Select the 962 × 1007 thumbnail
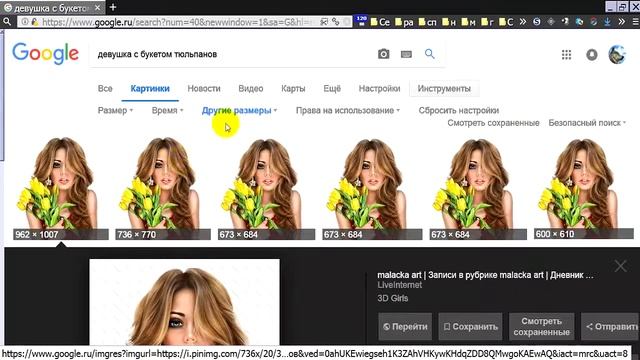 coord(61,188)
